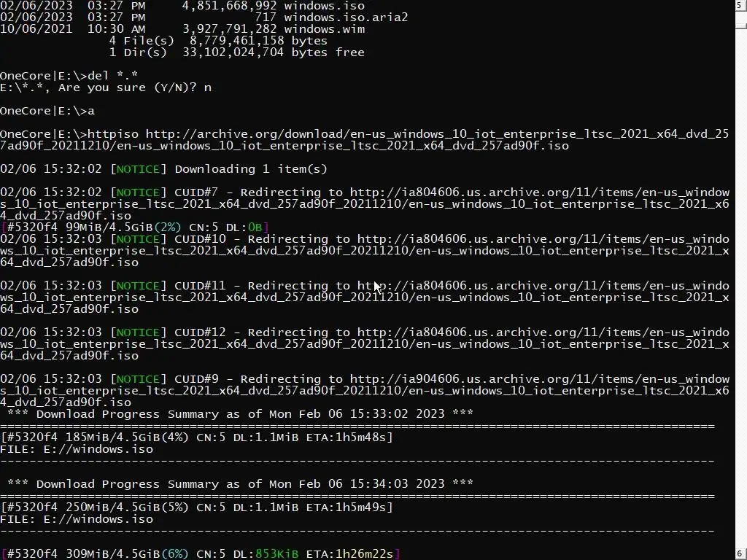
Task: Click the scroll-up button labeled 5
Action: point(741,6)
